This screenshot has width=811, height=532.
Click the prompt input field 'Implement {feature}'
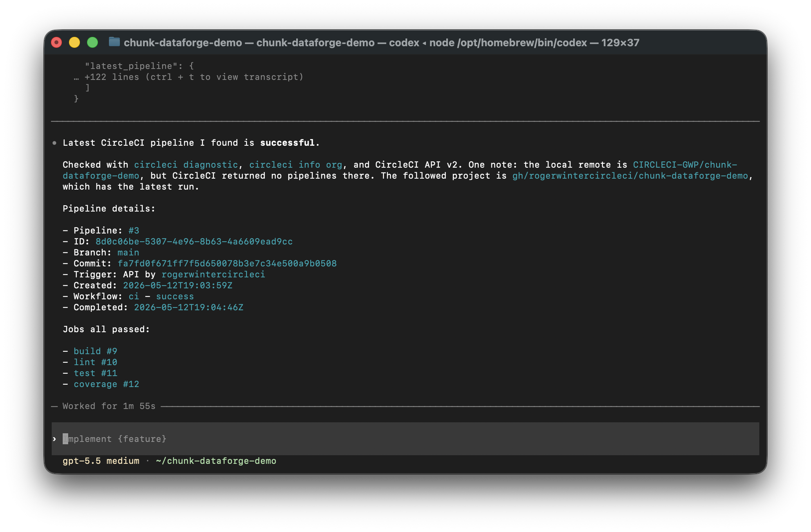[405, 439]
